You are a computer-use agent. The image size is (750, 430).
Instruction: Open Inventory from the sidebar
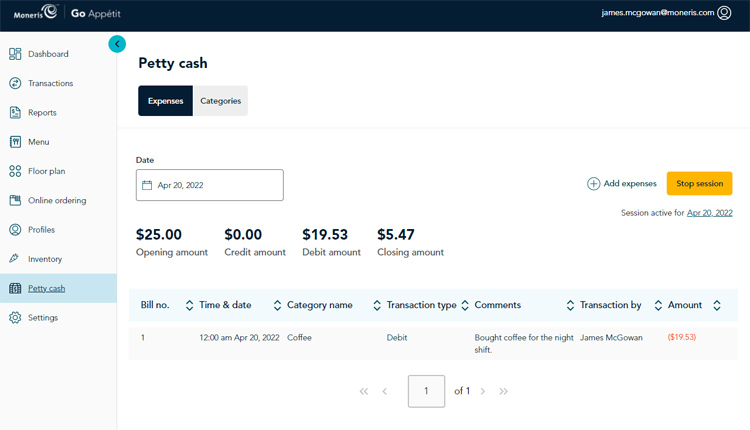click(45, 259)
